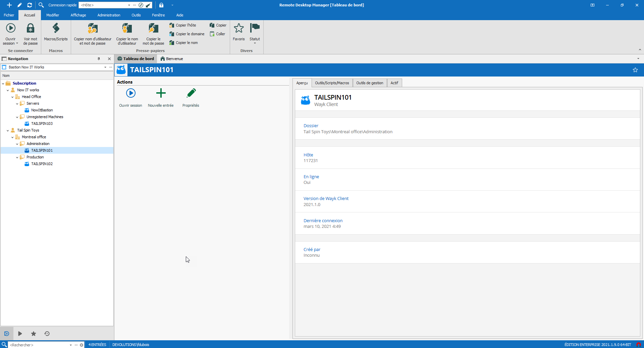Click recent history icon at navigation bottom
Image resolution: width=644 pixels, height=348 pixels.
[47, 334]
